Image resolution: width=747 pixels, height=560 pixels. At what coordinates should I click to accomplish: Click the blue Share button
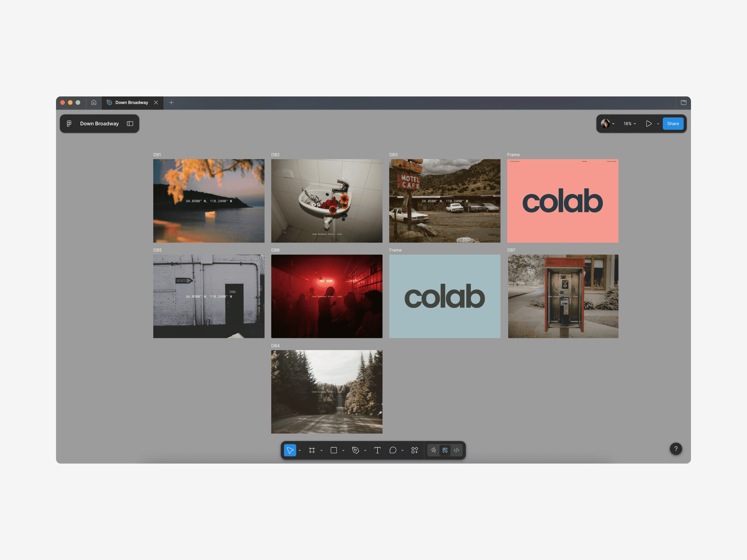click(x=673, y=124)
